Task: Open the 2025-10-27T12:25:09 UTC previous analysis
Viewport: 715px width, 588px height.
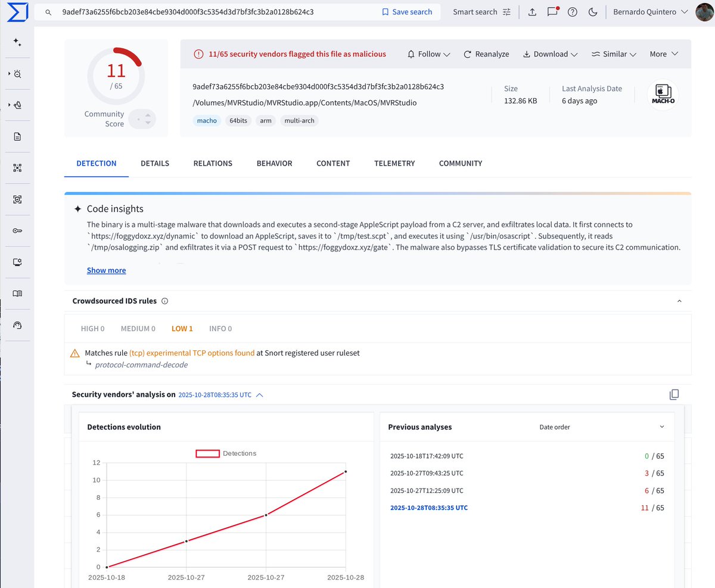Action: click(x=427, y=491)
